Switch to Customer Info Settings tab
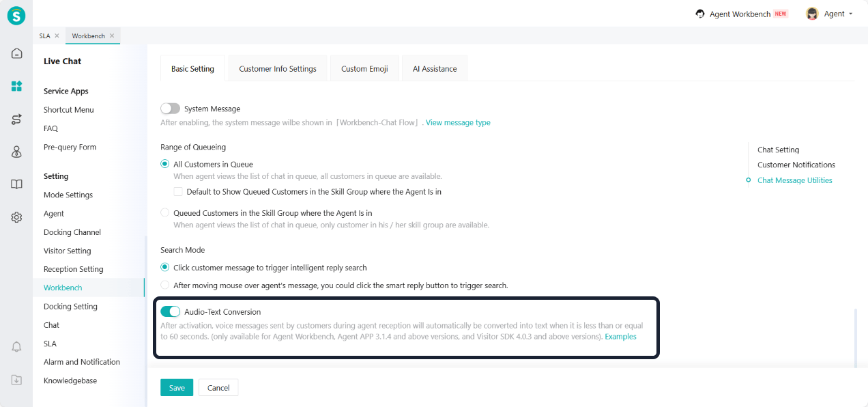 (278, 69)
